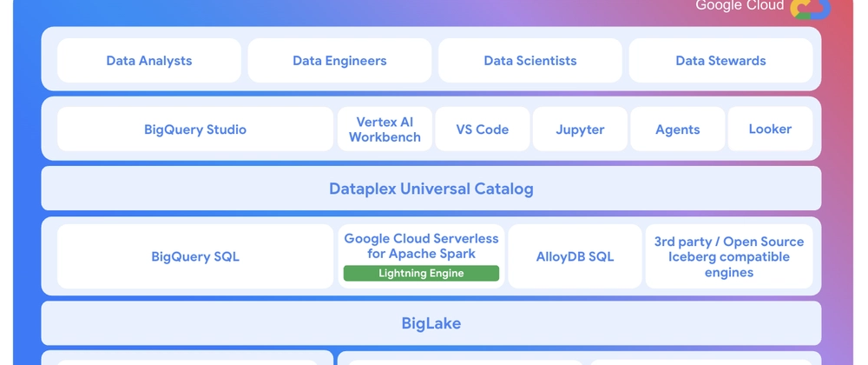
Task: Click the Vertex AI Workbench tile
Action: tap(385, 129)
